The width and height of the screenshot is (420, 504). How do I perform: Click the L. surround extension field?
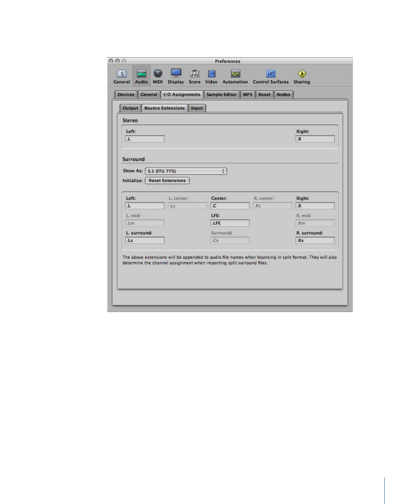point(145,240)
